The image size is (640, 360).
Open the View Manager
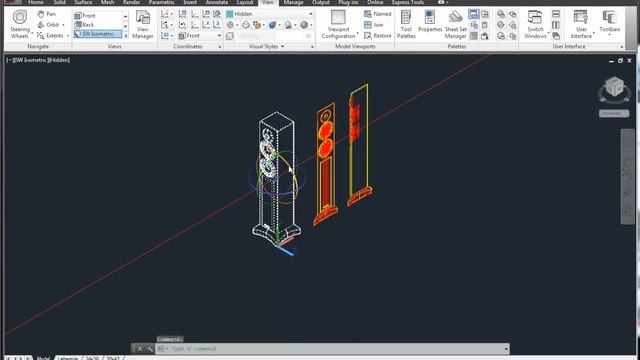pos(142,24)
